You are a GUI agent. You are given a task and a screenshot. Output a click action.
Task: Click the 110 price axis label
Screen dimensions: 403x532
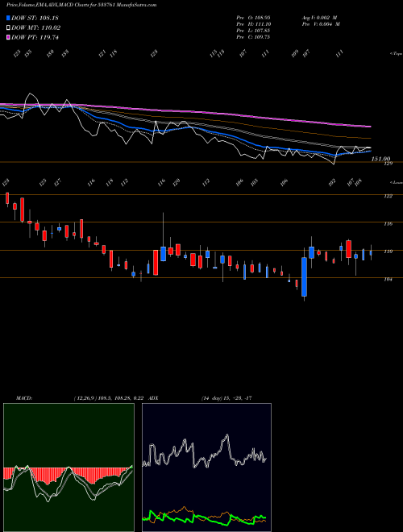[x=388, y=251]
